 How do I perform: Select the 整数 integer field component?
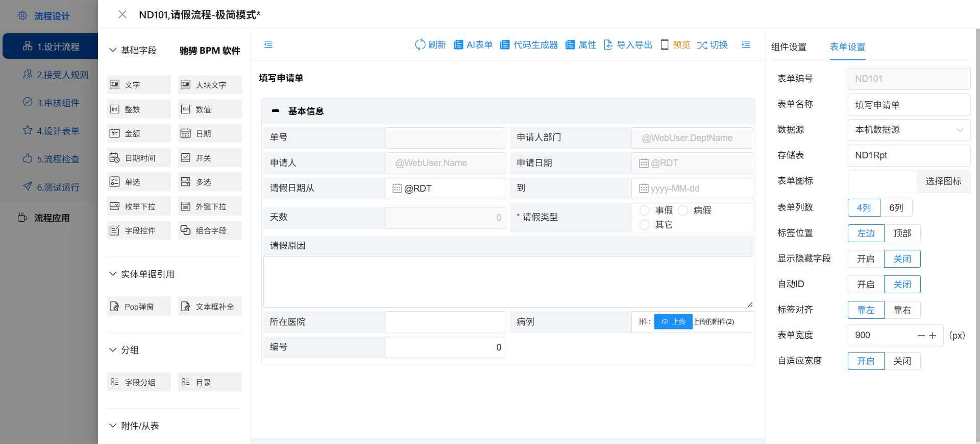[x=139, y=109]
